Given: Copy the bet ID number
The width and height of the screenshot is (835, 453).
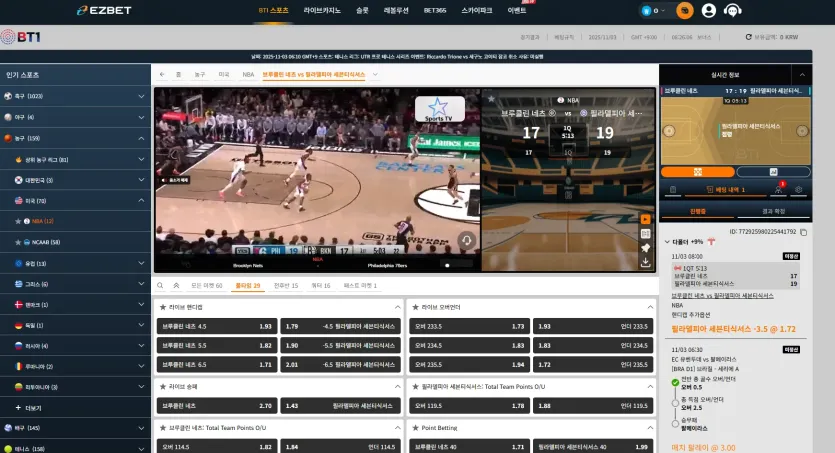Looking at the screenshot, I should point(804,232).
